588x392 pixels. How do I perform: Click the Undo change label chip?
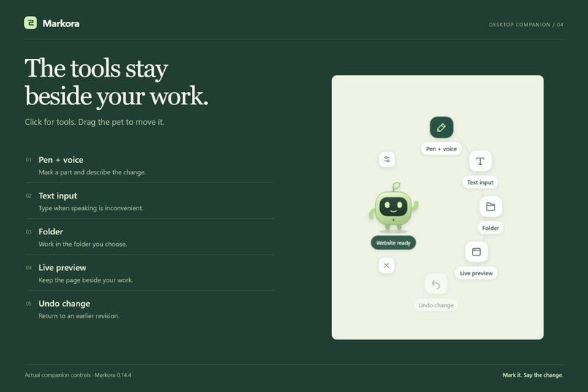pos(436,305)
